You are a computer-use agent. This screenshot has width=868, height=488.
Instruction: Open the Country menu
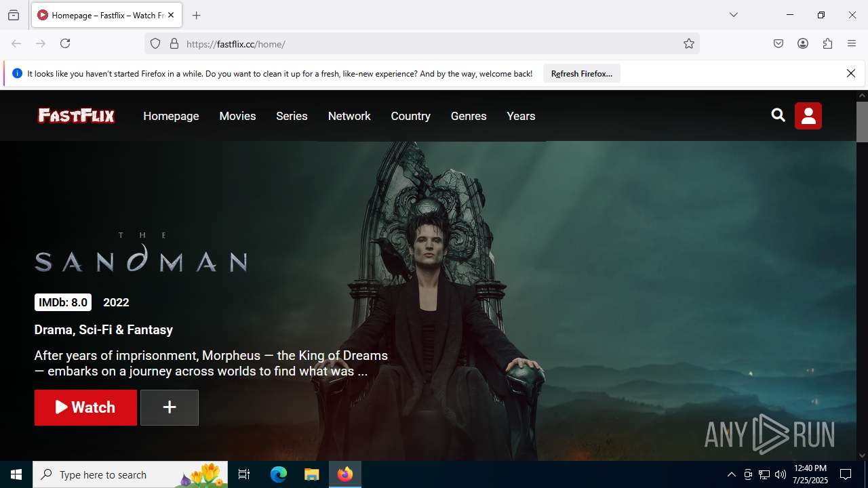(410, 116)
